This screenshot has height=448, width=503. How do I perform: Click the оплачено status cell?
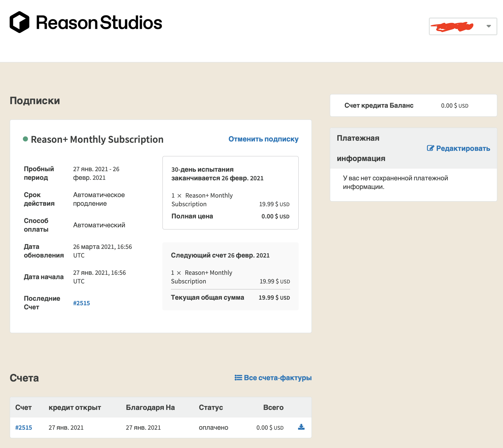(213, 428)
